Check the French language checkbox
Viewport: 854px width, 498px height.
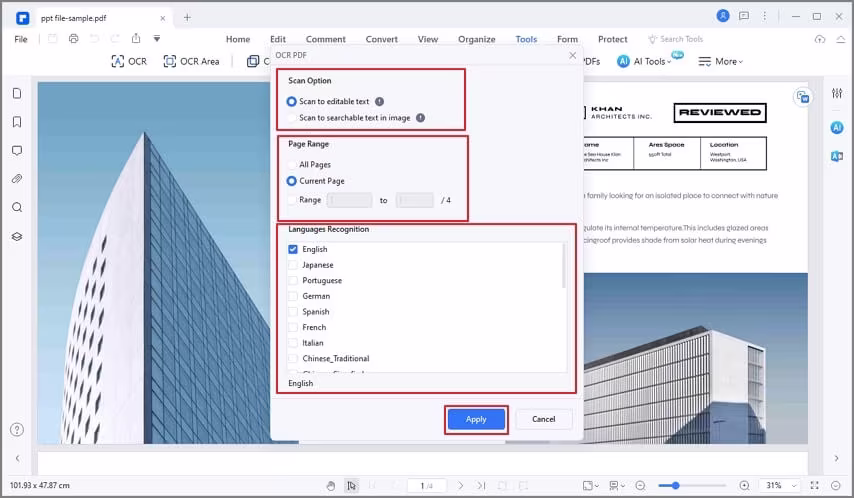click(x=293, y=327)
